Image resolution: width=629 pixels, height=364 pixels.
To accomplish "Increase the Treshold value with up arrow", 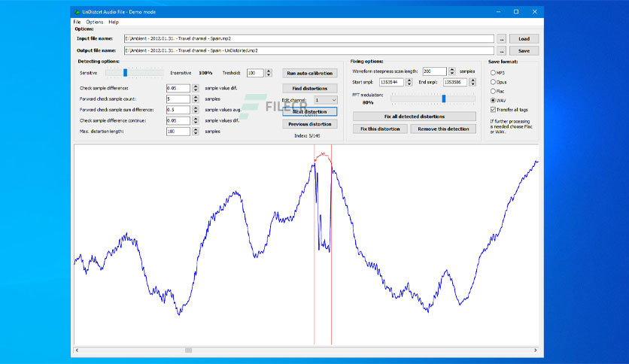I will (x=269, y=71).
